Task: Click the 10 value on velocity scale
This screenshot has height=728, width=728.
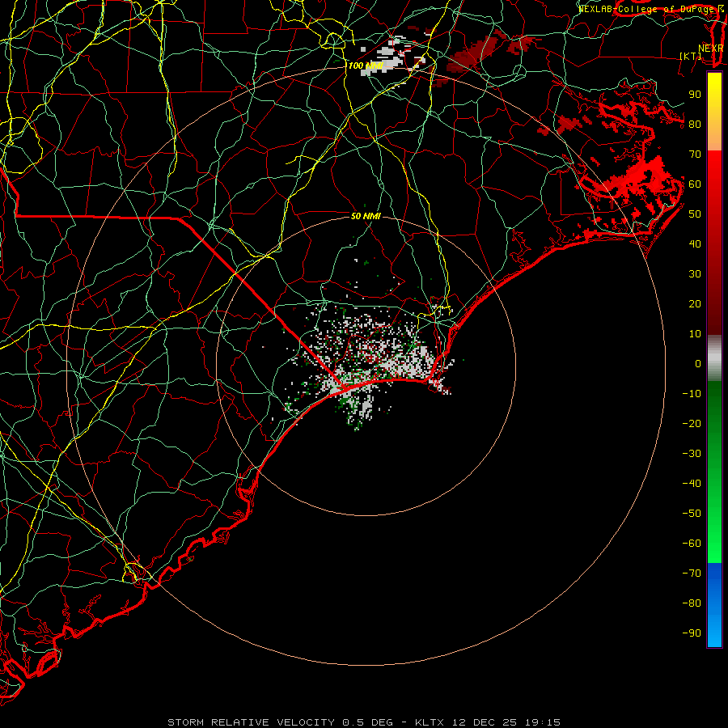Action: [695, 334]
